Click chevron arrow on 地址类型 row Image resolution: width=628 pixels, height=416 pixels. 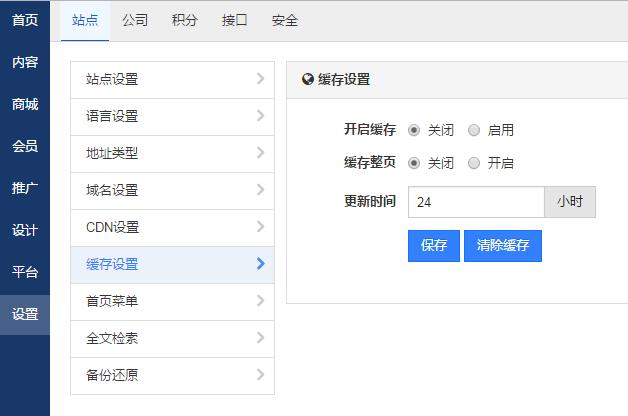[x=260, y=153]
